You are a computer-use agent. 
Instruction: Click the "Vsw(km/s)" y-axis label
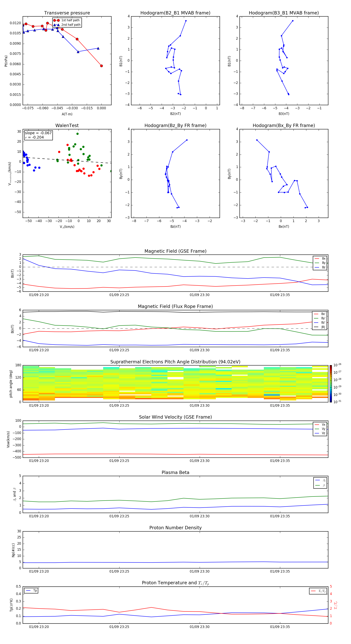[8, 439]
